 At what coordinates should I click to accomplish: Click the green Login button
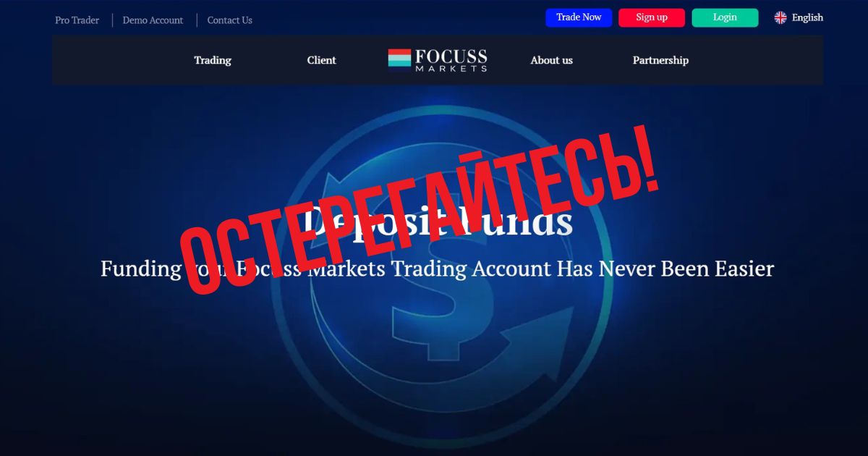[x=725, y=17]
